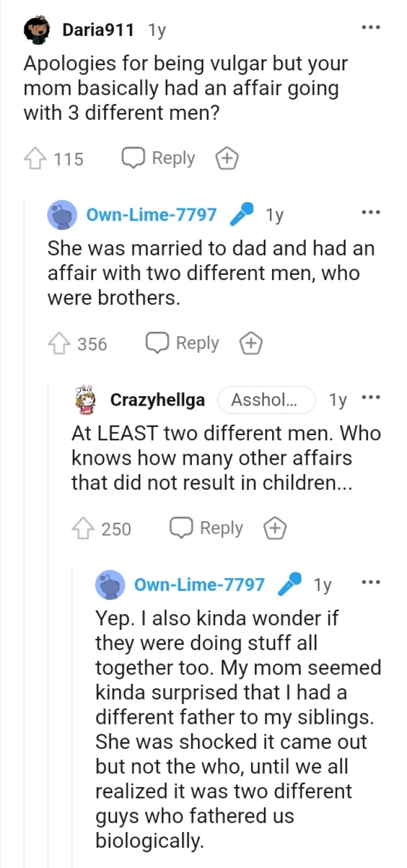
Task: Toggle upvote on Daria911's comment
Action: [35, 158]
